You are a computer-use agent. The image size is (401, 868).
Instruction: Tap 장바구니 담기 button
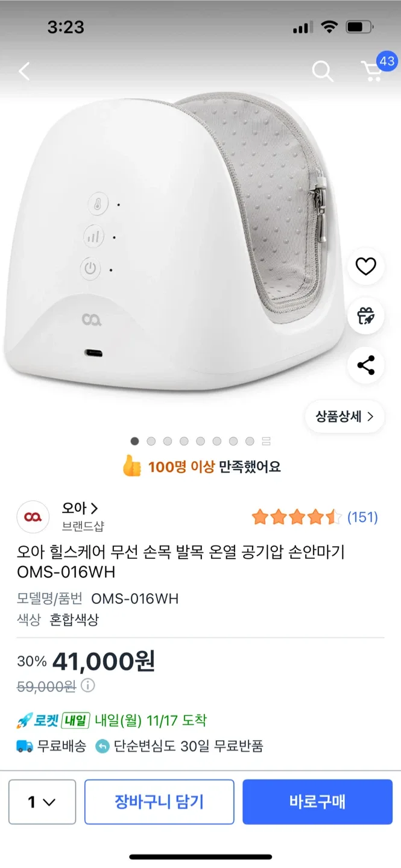pyautogui.click(x=159, y=802)
